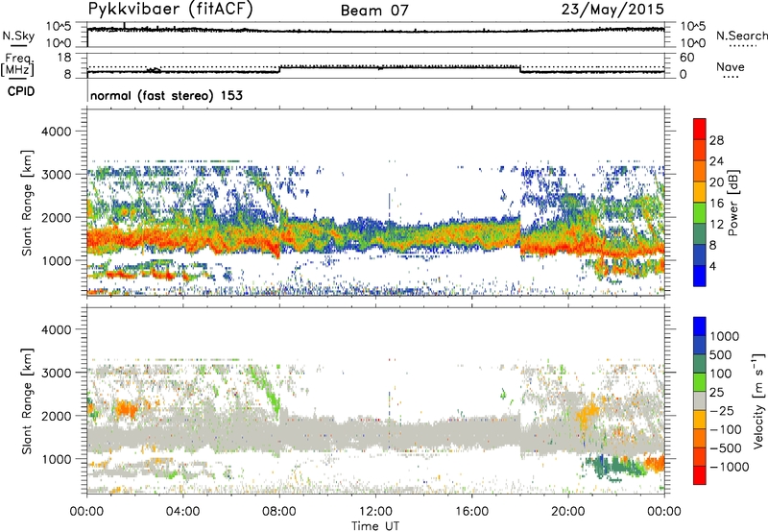Click the "Nave" legend label

pyautogui.click(x=731, y=66)
